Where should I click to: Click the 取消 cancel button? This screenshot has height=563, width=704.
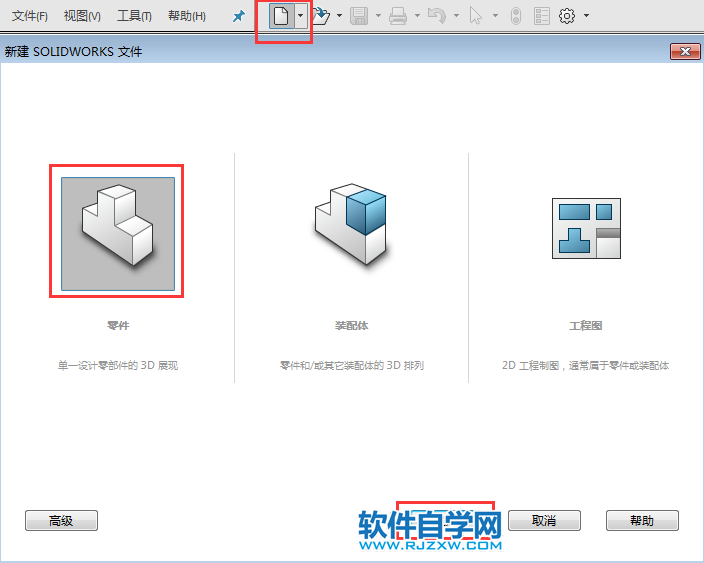coord(544,521)
